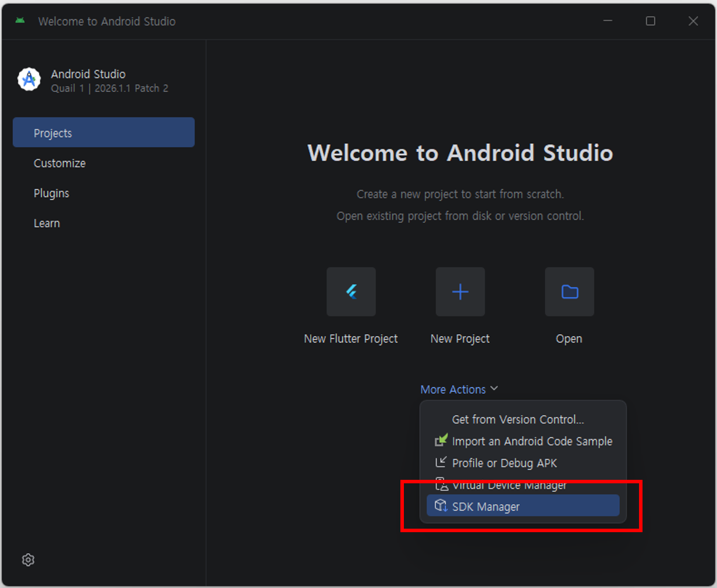Viewport: 717px width, 588px height.
Task: Switch to the Customize tab
Action: click(104, 163)
